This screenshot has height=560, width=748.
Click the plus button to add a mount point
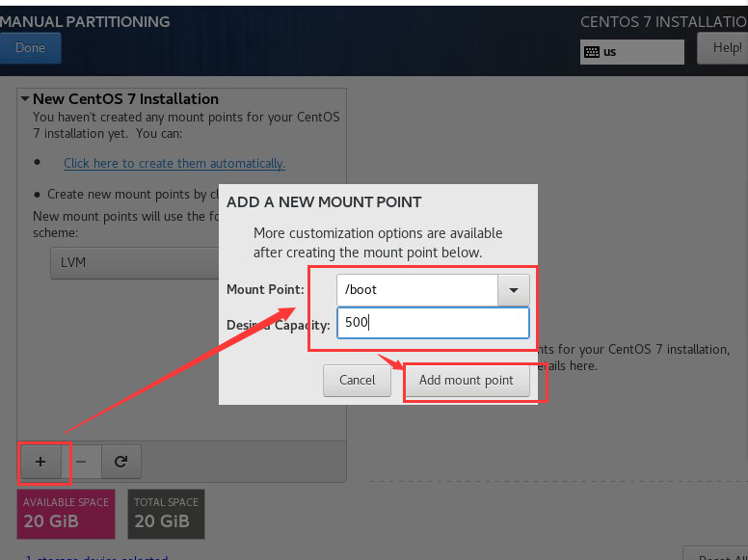click(x=40, y=462)
